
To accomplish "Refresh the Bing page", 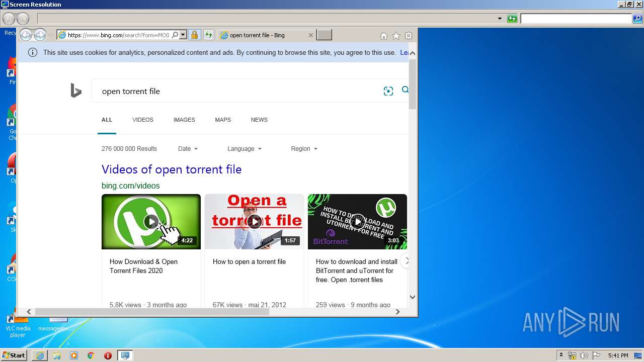I will [208, 35].
